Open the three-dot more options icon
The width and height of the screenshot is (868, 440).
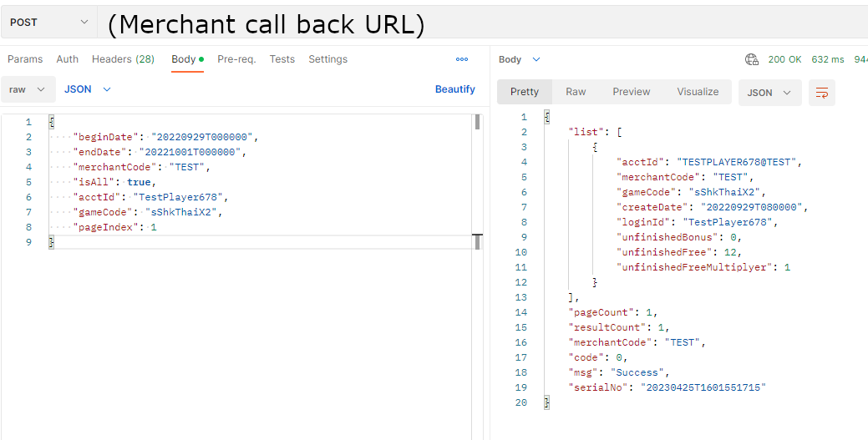(x=462, y=59)
